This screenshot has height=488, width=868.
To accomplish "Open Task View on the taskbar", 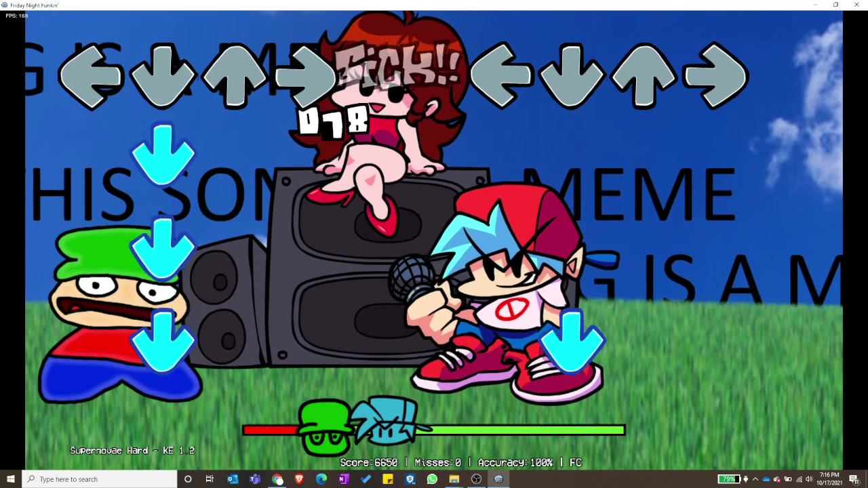I will point(210,479).
